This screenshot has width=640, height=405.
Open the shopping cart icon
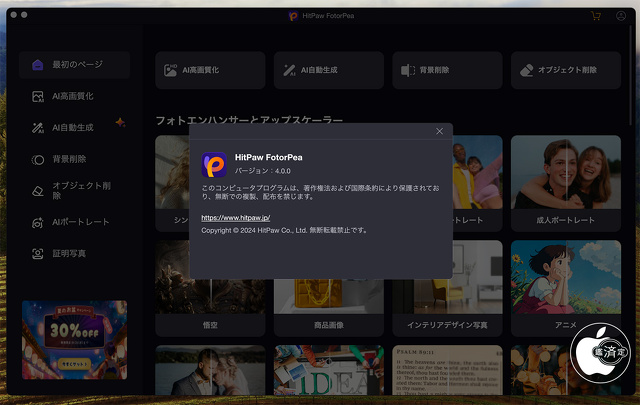click(x=596, y=16)
